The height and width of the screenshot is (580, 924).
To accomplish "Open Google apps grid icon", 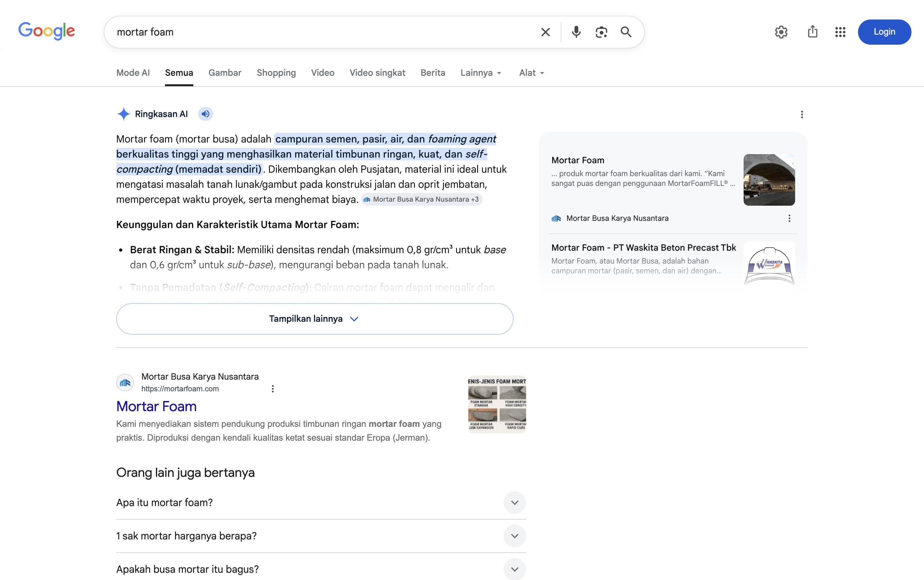I will 840,32.
